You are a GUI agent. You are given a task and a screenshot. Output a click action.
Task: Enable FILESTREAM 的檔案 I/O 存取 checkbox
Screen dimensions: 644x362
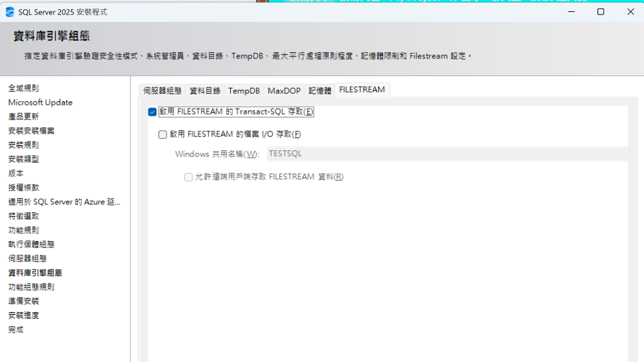point(163,134)
